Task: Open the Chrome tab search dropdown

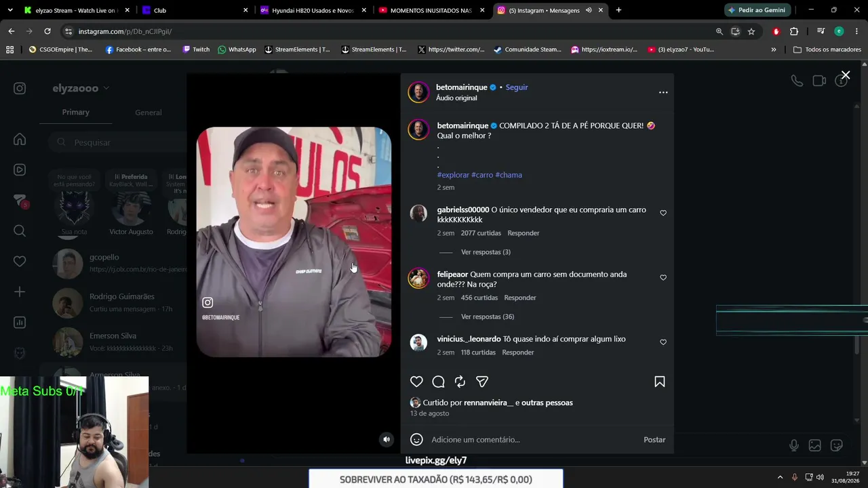Action: tap(9, 10)
